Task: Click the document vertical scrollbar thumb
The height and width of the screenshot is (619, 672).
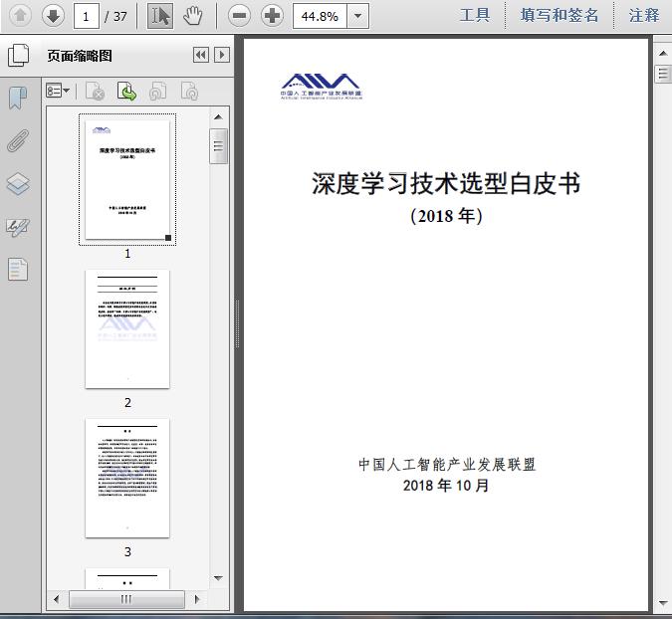Action: (663, 74)
